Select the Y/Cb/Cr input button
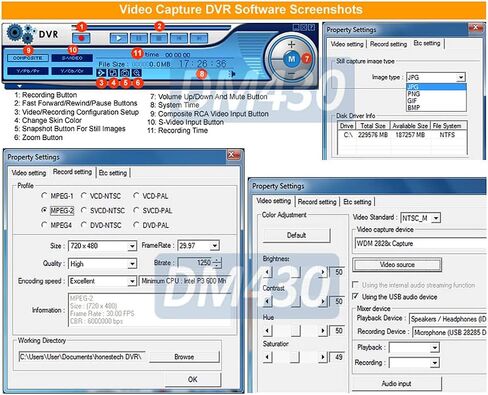The width and height of the screenshot is (488, 395). (x=72, y=71)
